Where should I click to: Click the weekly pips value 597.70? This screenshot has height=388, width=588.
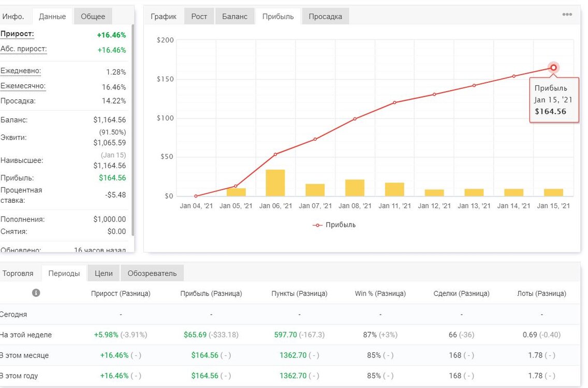pos(285,335)
